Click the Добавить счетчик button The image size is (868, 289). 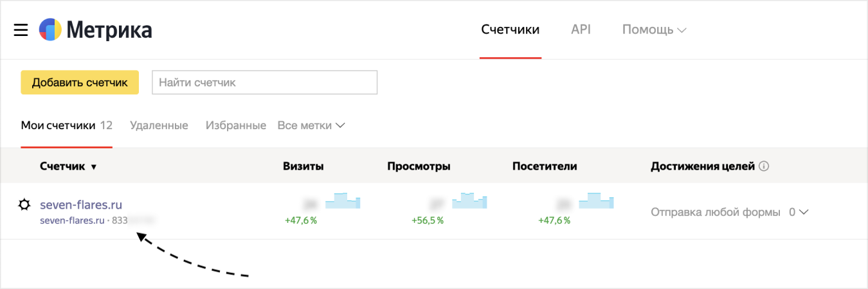(x=80, y=82)
